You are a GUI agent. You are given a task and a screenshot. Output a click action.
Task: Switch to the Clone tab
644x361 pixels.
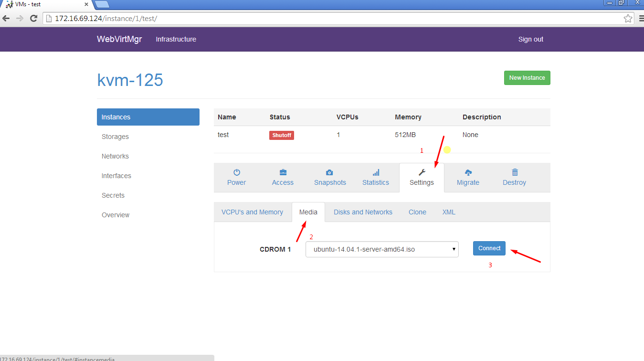click(x=417, y=212)
